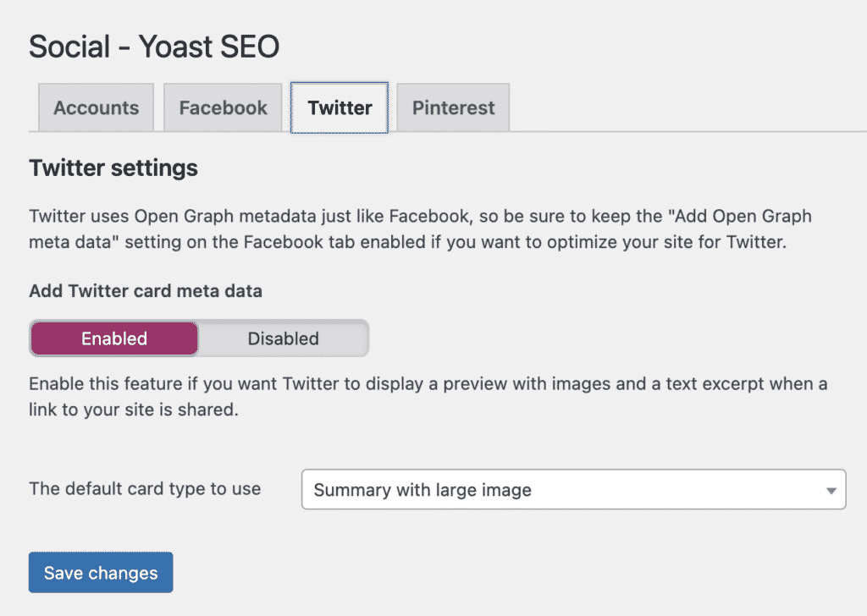Switch to the Accounts tab

[96, 107]
